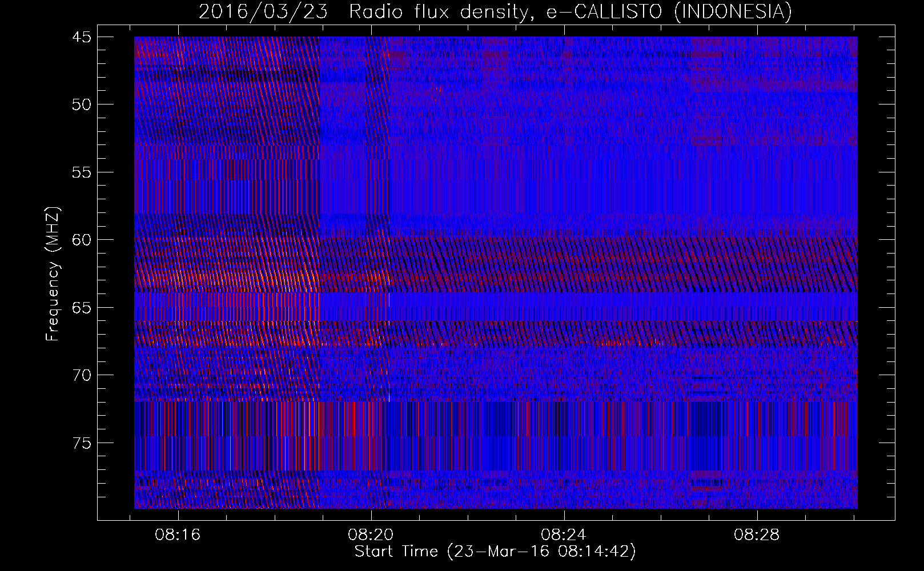Click the 08:24 time tick label
Image resolution: width=924 pixels, height=571 pixels.
click(564, 535)
